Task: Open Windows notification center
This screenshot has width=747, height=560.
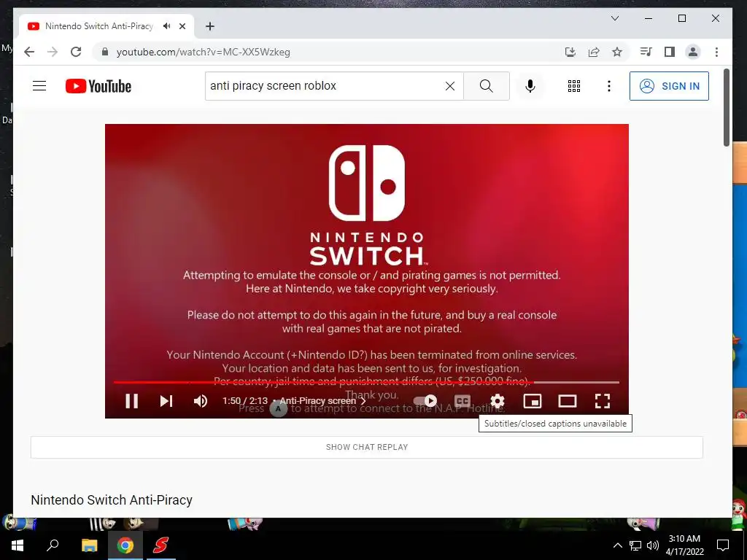Action: click(x=723, y=545)
